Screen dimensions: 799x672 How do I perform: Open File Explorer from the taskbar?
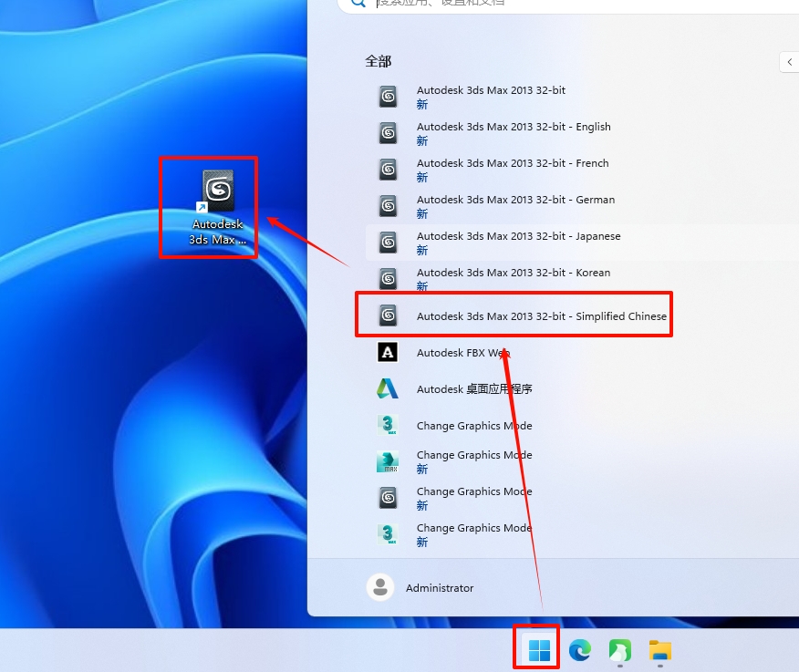point(659,650)
